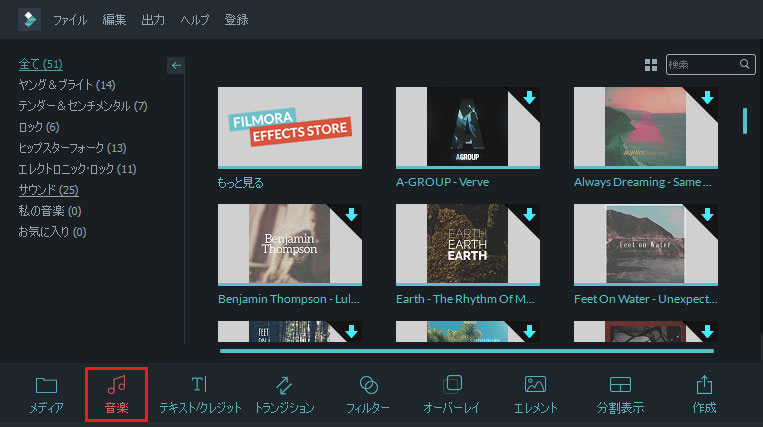
Task: Select the 全て (51) category
Action: pyautogui.click(x=40, y=64)
